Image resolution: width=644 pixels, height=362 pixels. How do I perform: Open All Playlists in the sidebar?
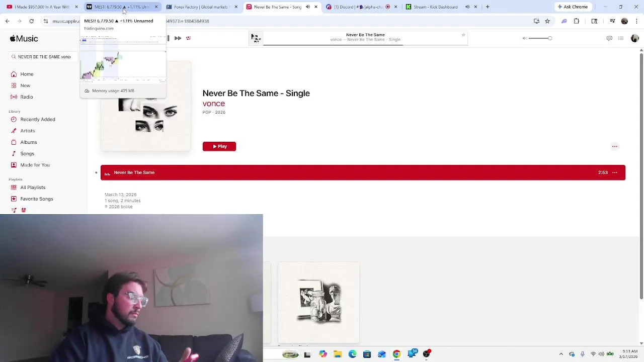33,188
